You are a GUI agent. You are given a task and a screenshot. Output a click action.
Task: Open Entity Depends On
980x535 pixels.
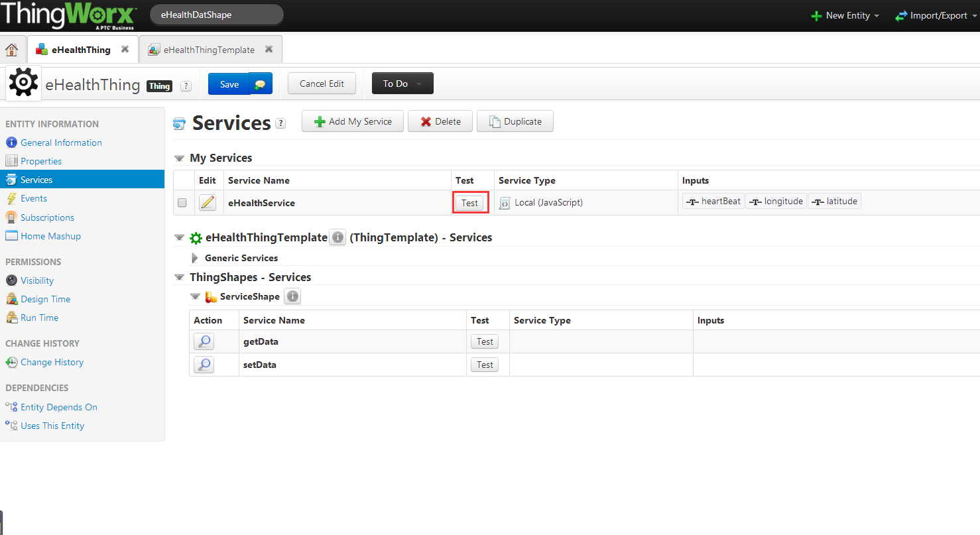point(59,407)
